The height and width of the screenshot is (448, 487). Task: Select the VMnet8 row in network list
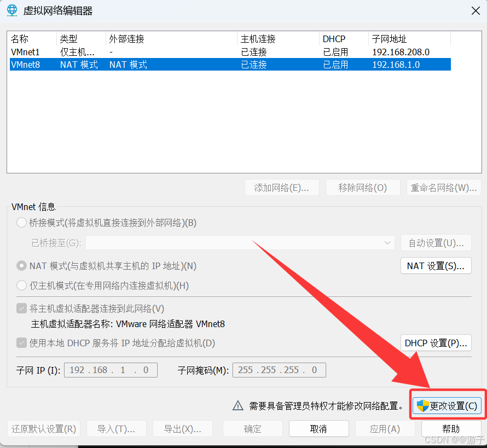tap(230, 64)
